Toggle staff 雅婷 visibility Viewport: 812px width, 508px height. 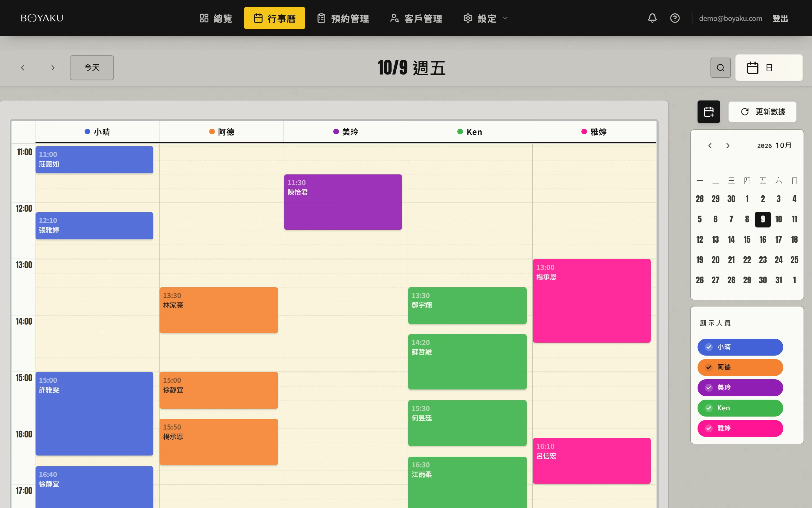(x=740, y=428)
